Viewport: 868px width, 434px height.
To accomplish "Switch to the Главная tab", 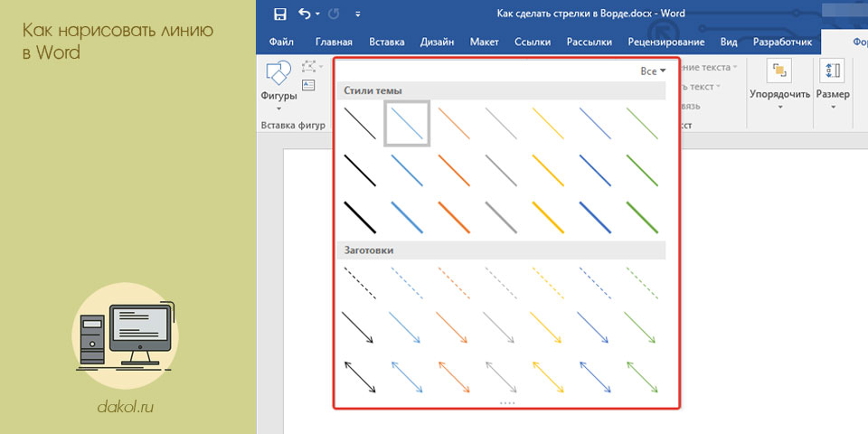I will click(334, 42).
